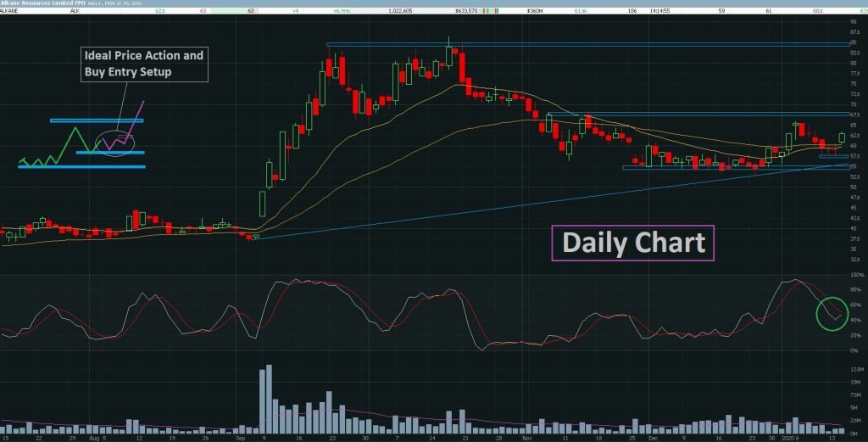Click the Nov label on date axis
Viewport: 868px width, 442px height.
pyautogui.click(x=526, y=438)
